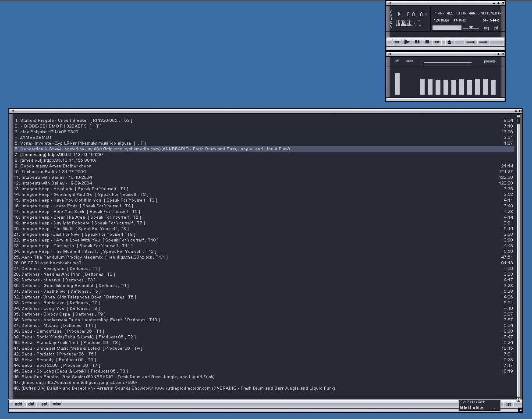This screenshot has width=532, height=419.
Task: Open the playlist add menu
Action: tap(18, 404)
